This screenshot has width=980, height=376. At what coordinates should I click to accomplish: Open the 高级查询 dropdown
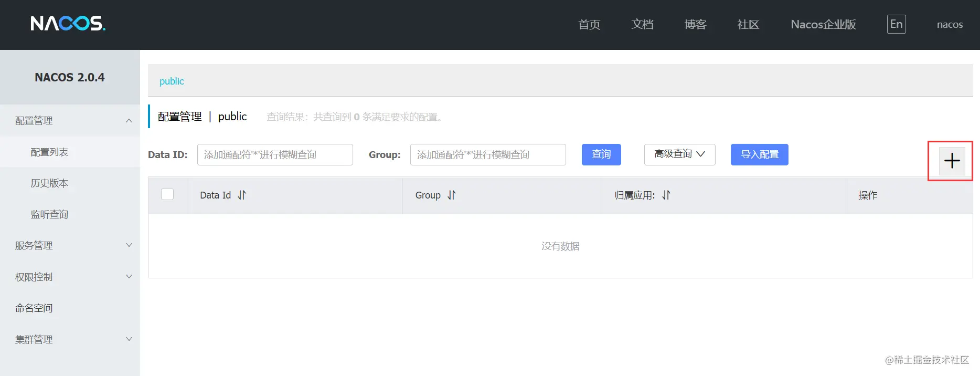point(679,154)
